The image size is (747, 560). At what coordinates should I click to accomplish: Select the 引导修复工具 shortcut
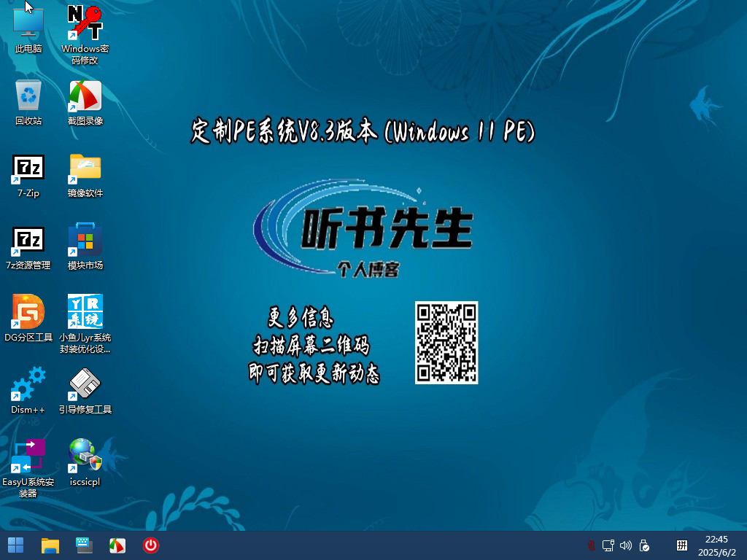pos(85,391)
